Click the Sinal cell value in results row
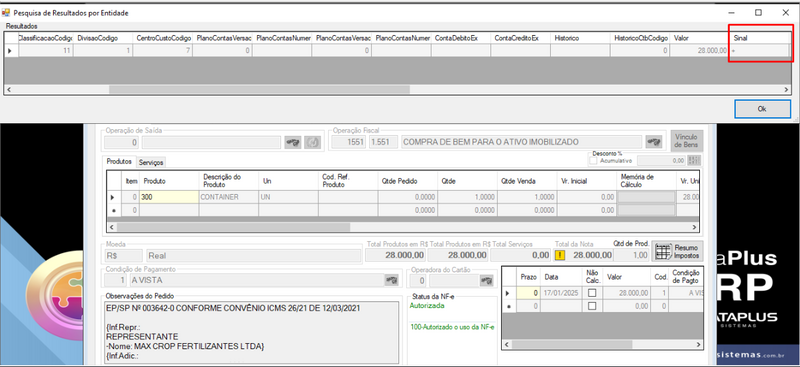 [759, 51]
